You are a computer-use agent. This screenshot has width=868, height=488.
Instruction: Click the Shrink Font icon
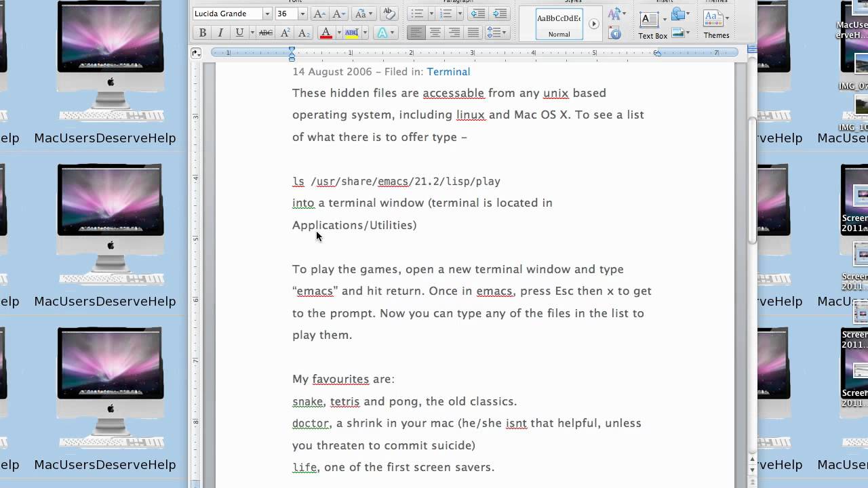pyautogui.click(x=339, y=14)
